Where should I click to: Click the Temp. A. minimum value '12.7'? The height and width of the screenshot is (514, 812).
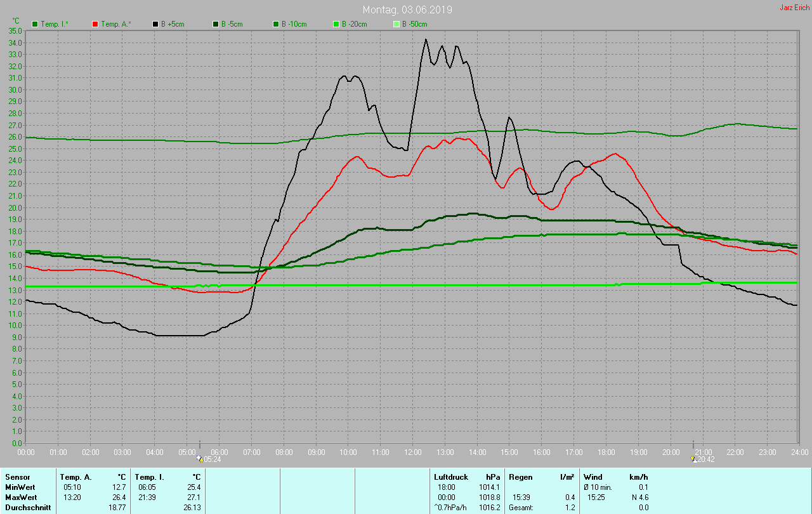coord(119,487)
